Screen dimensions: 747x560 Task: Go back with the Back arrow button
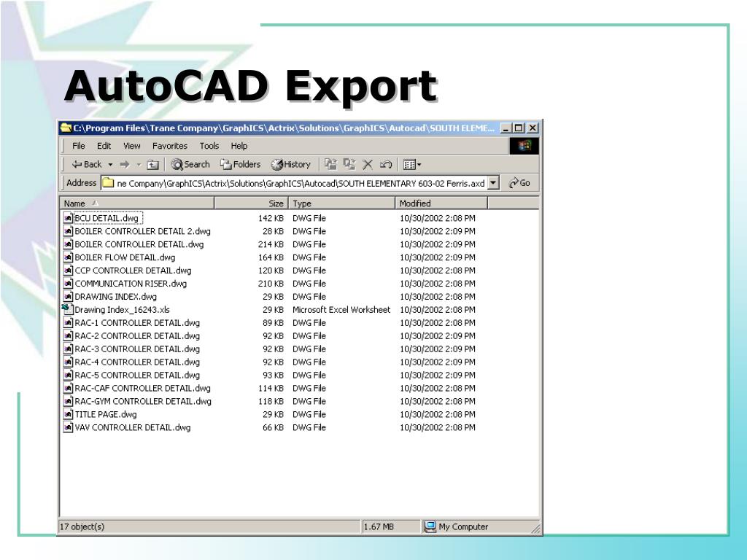[86, 164]
